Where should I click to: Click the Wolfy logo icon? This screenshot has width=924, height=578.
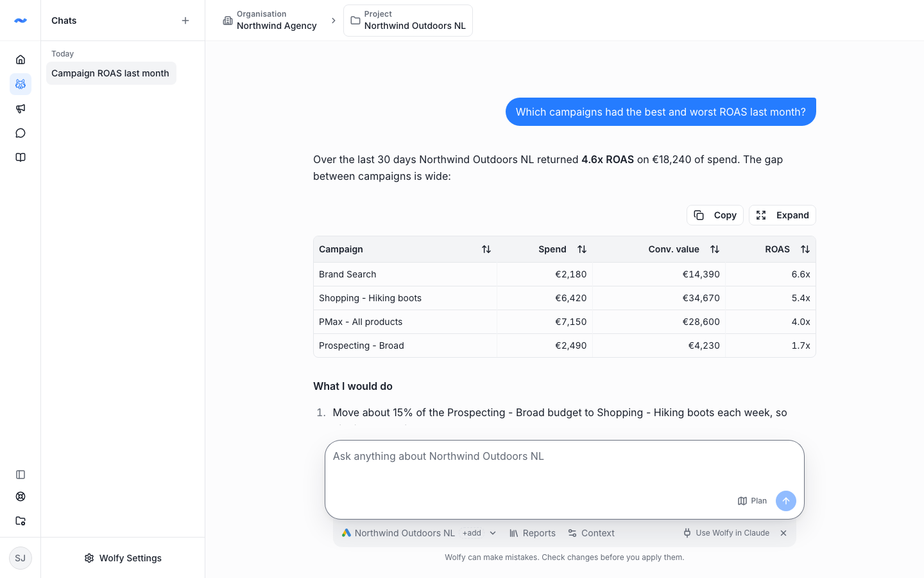pos(21,21)
